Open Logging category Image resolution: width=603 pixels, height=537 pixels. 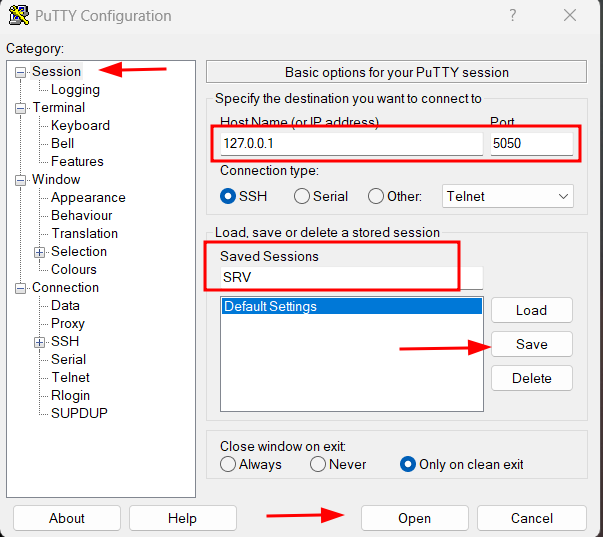click(75, 90)
